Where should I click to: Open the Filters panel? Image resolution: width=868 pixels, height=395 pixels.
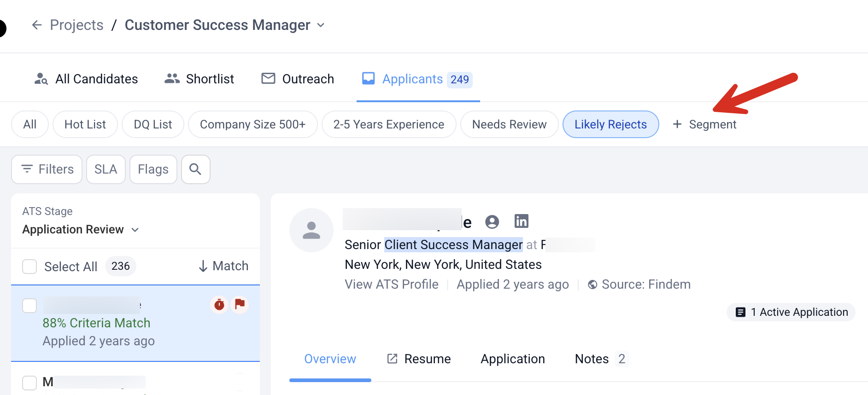click(x=47, y=169)
